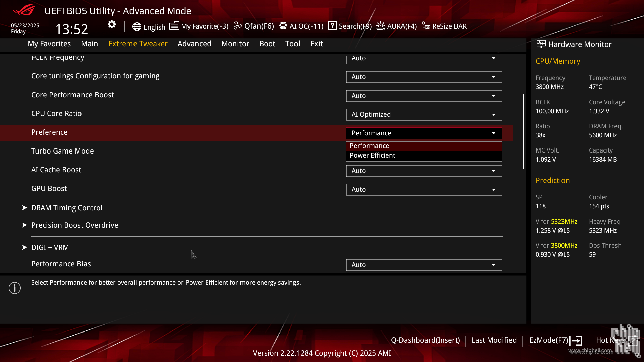Open the Core Performance Boost dropdown
The height and width of the screenshot is (362, 644).
(424, 96)
